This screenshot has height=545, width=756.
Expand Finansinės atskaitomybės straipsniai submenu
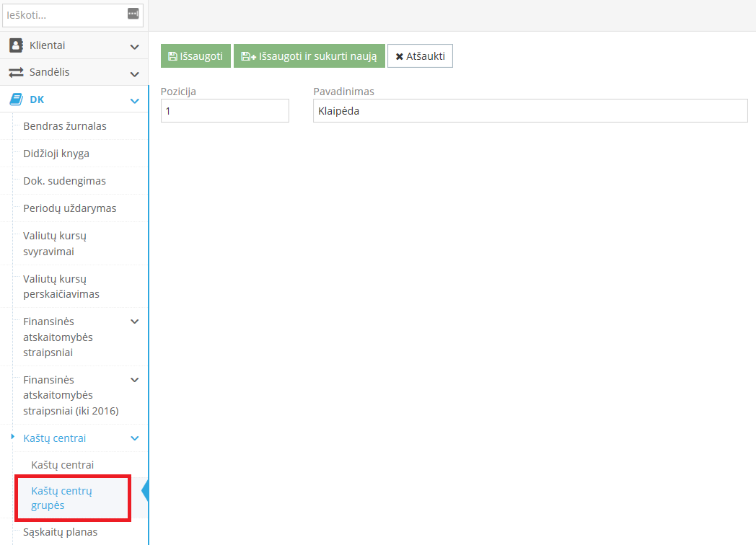pos(134,322)
